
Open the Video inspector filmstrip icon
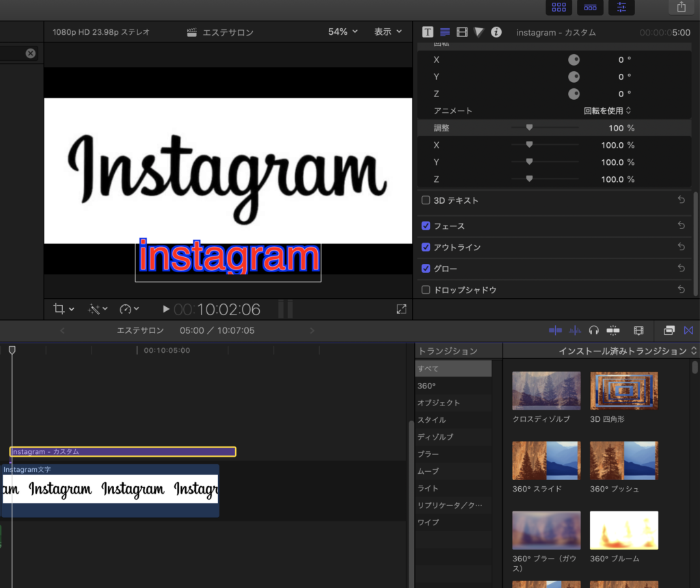point(461,32)
